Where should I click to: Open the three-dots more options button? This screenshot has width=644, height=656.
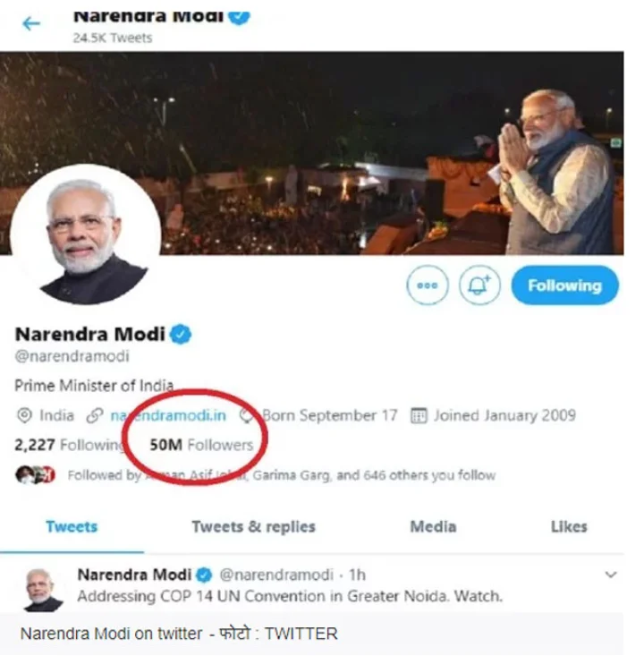pyautogui.click(x=427, y=286)
